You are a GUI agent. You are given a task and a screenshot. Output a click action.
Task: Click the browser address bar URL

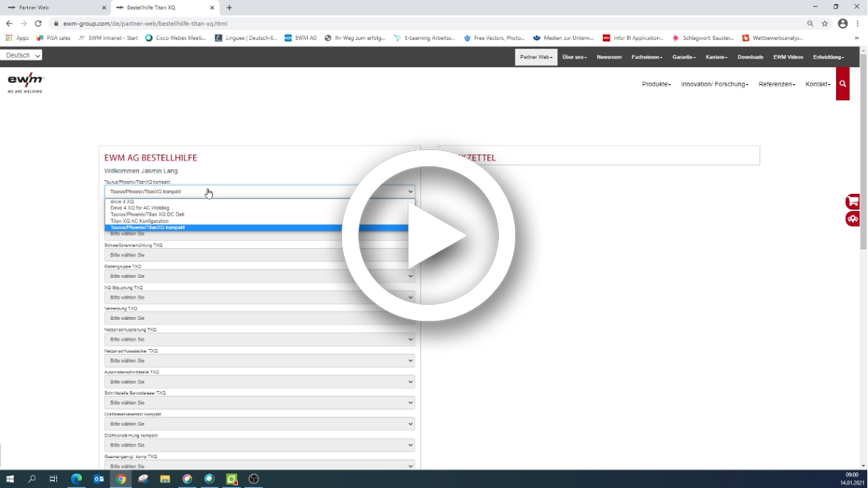click(x=145, y=24)
